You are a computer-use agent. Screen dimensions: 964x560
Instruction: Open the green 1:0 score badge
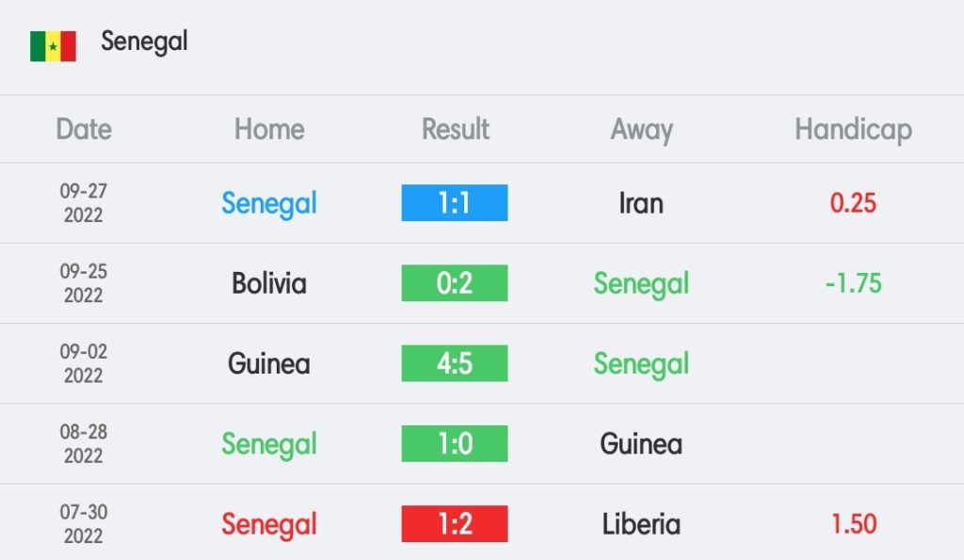point(455,443)
